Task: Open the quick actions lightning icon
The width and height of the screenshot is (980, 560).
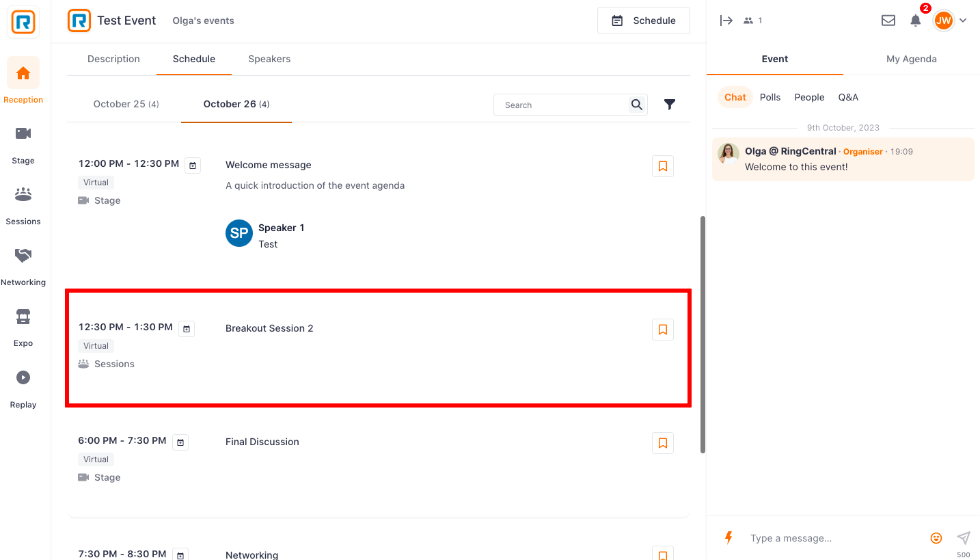Action: point(729,537)
